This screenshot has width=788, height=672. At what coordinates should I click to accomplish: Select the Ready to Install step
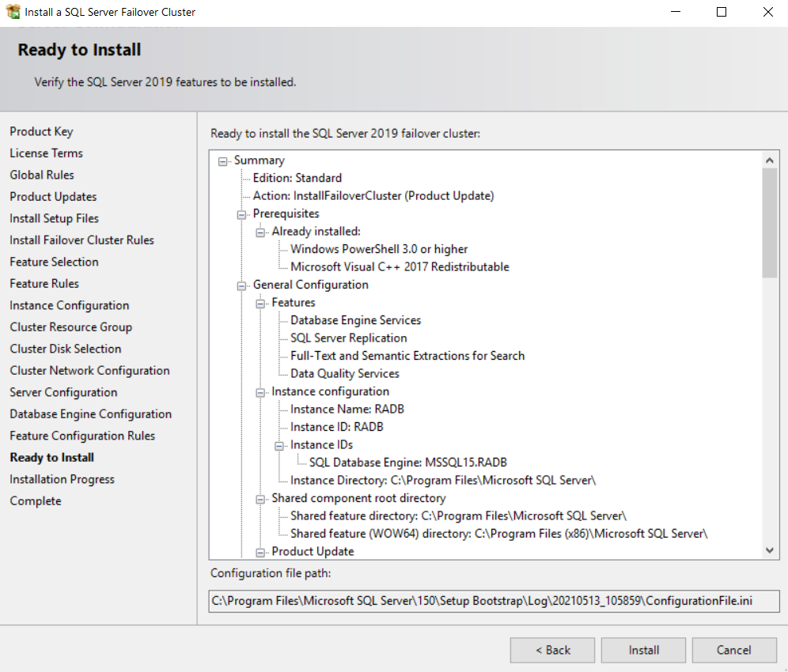pyautogui.click(x=51, y=458)
